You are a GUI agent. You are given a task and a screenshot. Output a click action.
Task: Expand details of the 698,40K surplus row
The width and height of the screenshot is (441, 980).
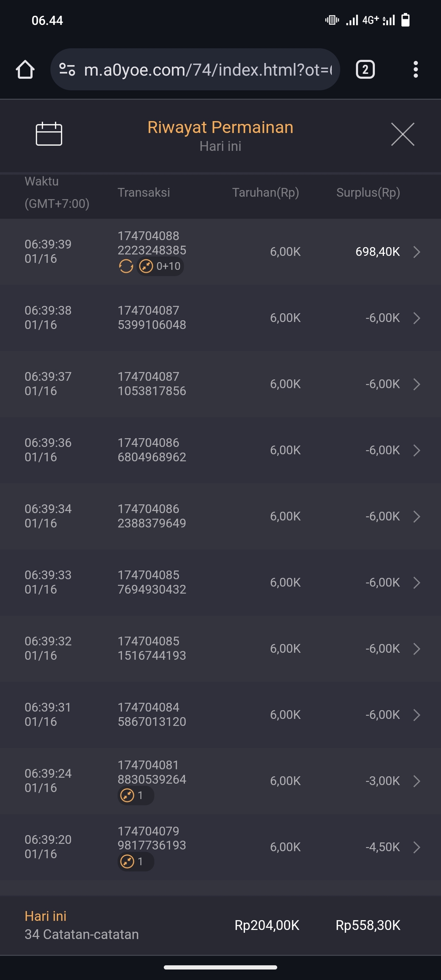tap(416, 252)
